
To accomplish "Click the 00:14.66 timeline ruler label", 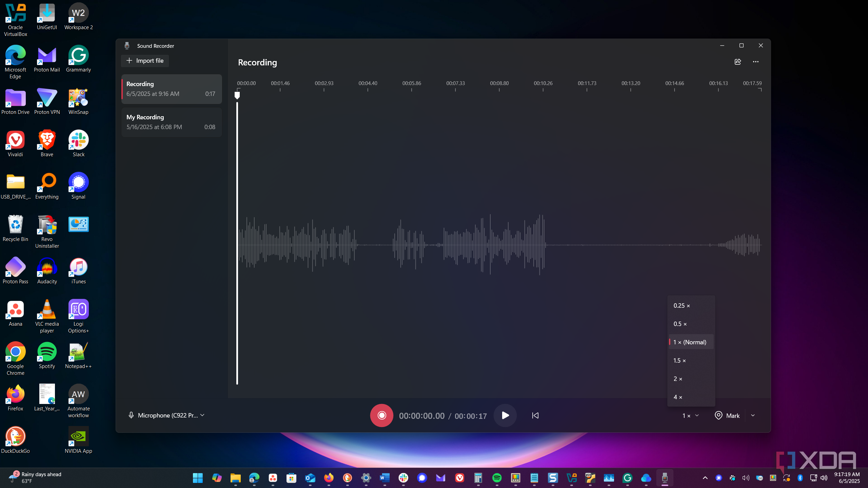I will pyautogui.click(x=674, y=83).
